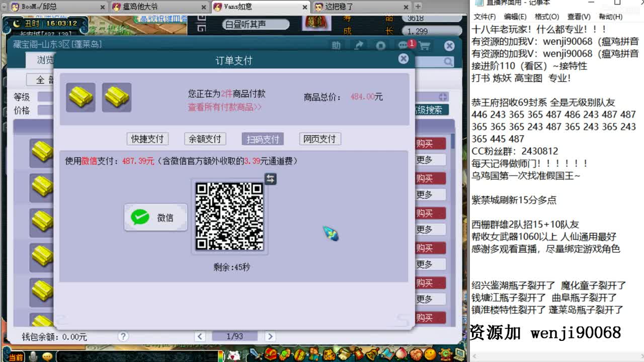Click the 当前 channel button
The height and width of the screenshot is (362, 644).
(x=16, y=357)
